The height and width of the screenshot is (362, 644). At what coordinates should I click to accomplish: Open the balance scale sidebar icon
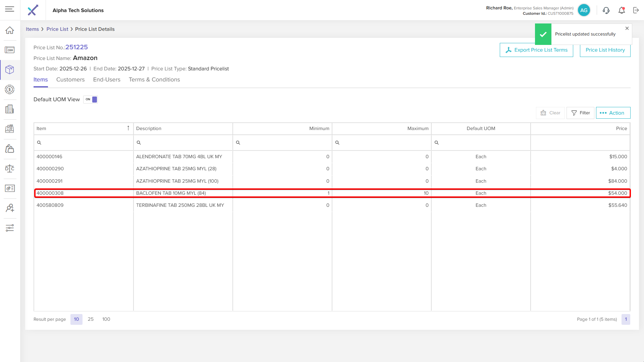tap(10, 169)
